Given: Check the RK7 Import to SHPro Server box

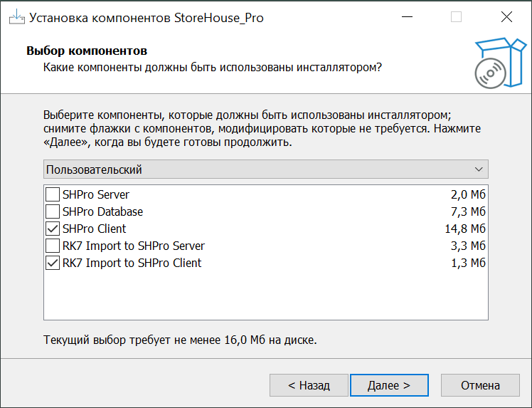Looking at the screenshot, I should (x=53, y=246).
